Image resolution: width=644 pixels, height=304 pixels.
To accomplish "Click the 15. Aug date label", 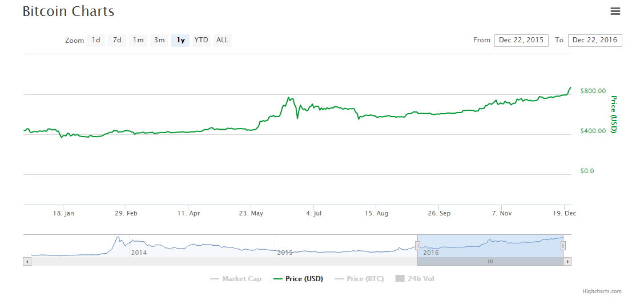I will click(376, 213).
